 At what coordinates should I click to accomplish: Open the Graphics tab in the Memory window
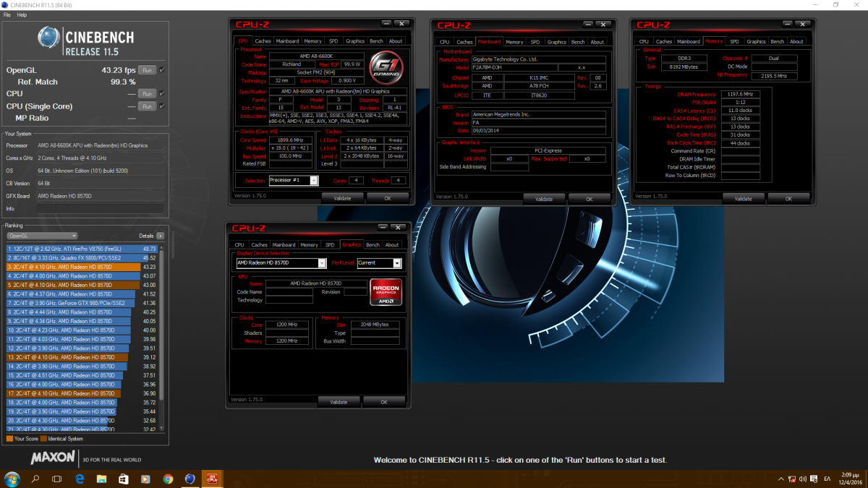click(756, 41)
